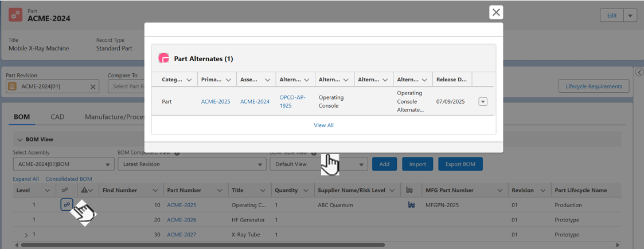
Task: Click the warning triangle column header icon
Action: [x=85, y=190]
